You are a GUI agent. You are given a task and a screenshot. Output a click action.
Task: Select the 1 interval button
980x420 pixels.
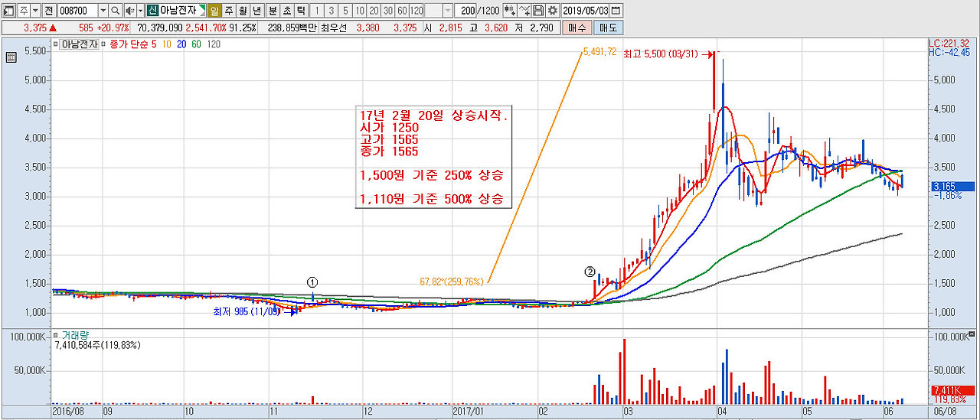(317, 11)
